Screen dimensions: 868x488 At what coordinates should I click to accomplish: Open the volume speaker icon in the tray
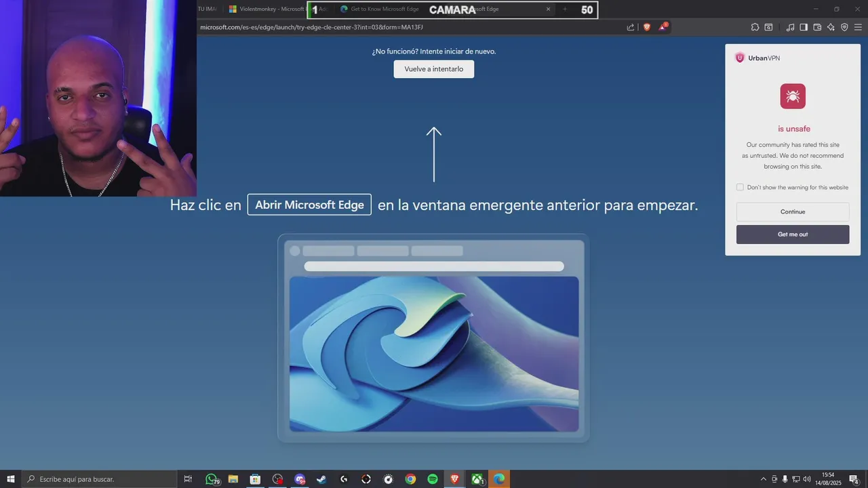pos(806,479)
